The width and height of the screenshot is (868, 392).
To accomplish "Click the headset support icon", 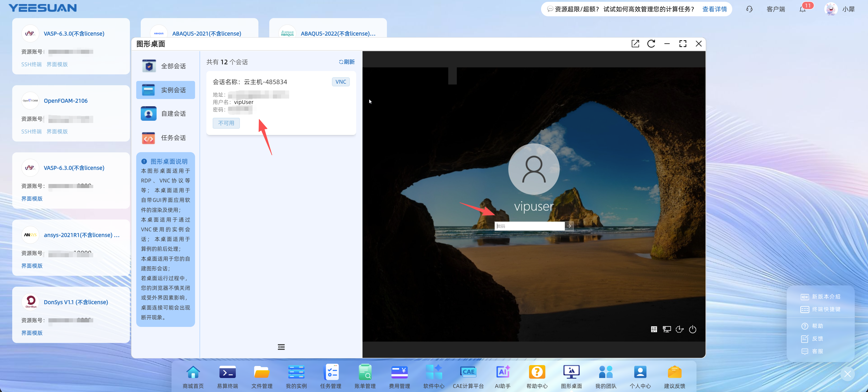I will tap(749, 9).
